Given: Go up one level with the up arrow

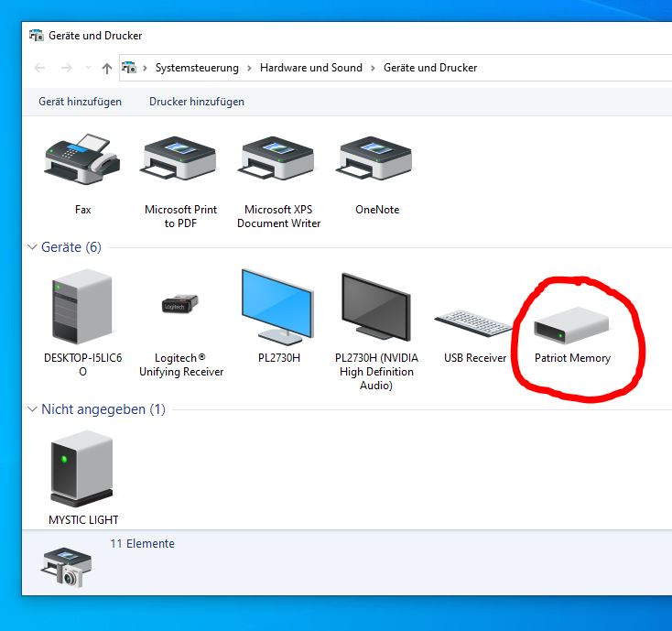Looking at the screenshot, I should pos(107,68).
